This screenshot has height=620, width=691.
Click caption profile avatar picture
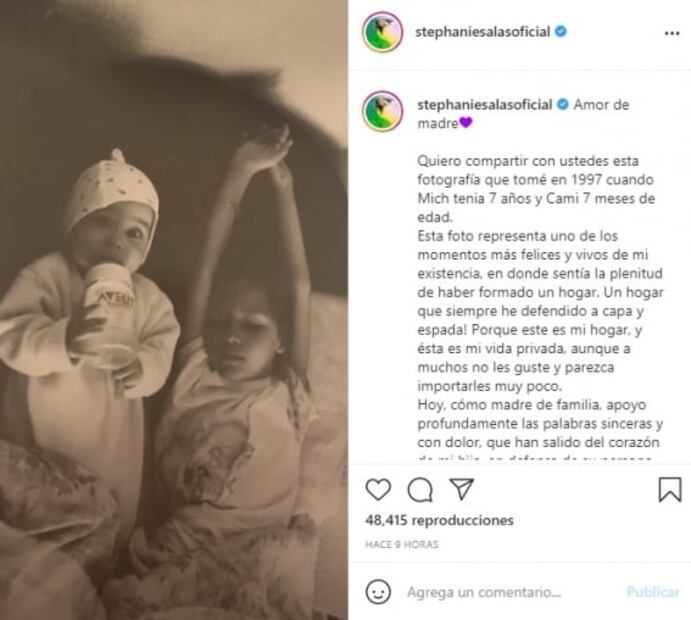click(x=382, y=111)
